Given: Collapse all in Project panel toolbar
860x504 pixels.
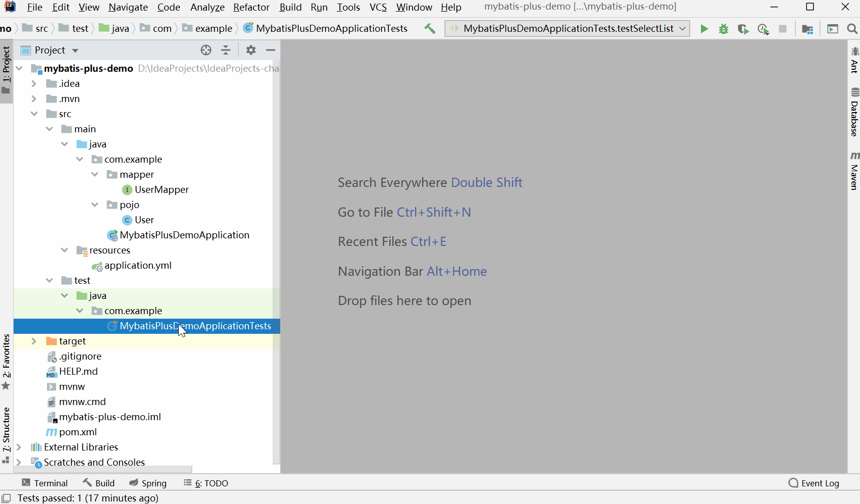Looking at the screenshot, I should (x=226, y=50).
